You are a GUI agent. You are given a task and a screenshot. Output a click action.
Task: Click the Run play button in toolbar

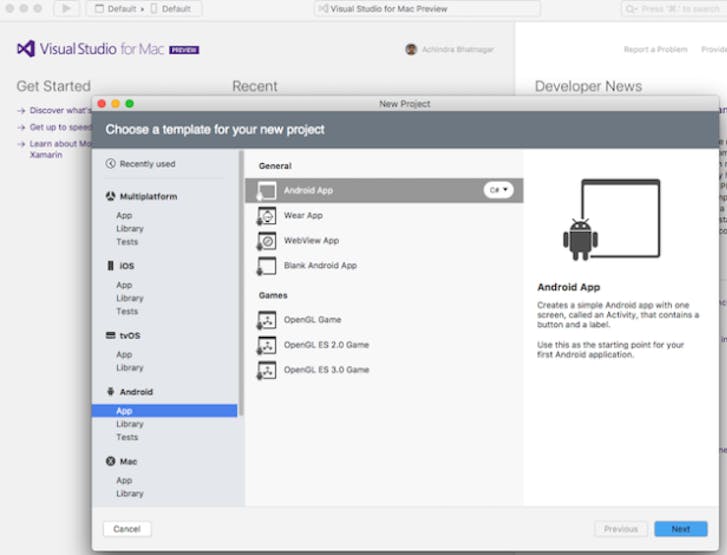pyautogui.click(x=66, y=8)
